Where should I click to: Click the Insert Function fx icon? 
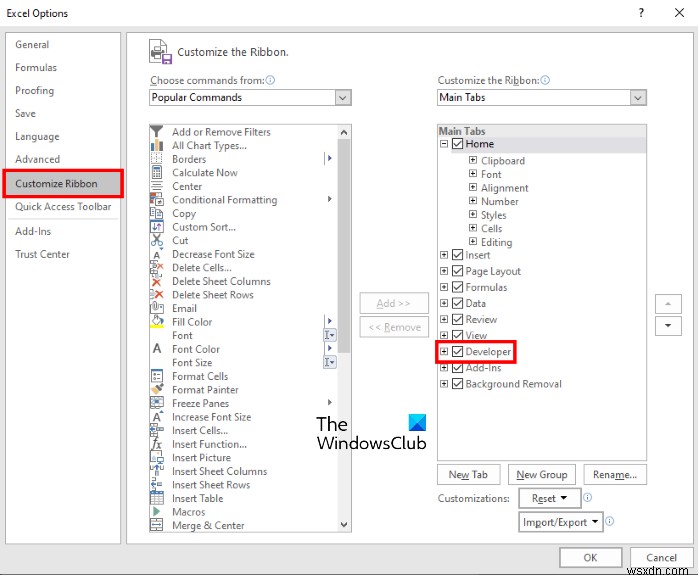156,444
